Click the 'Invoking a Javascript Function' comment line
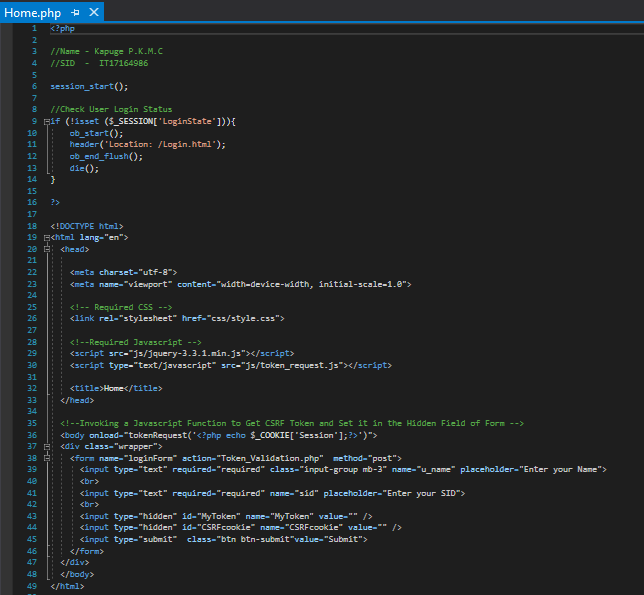 point(292,423)
